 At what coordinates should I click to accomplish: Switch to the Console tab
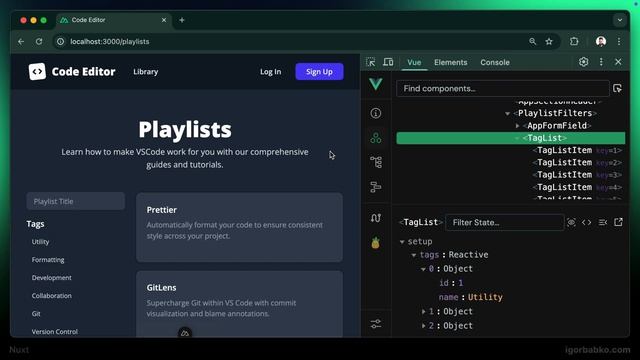click(x=495, y=62)
